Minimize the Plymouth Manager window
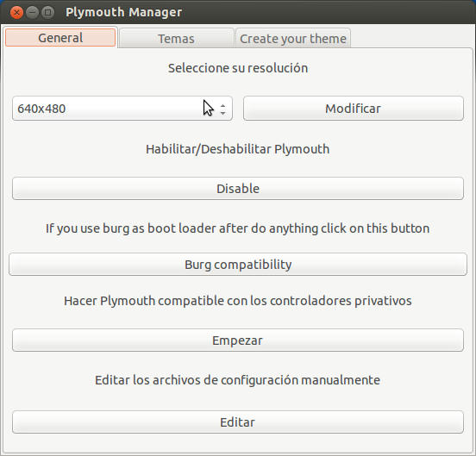The width and height of the screenshot is (476, 456). click(x=32, y=12)
